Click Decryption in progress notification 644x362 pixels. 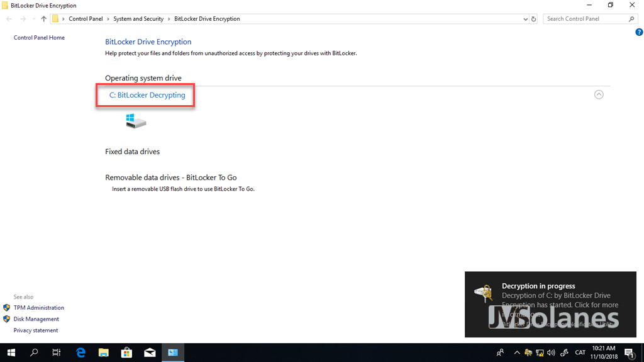click(x=550, y=305)
